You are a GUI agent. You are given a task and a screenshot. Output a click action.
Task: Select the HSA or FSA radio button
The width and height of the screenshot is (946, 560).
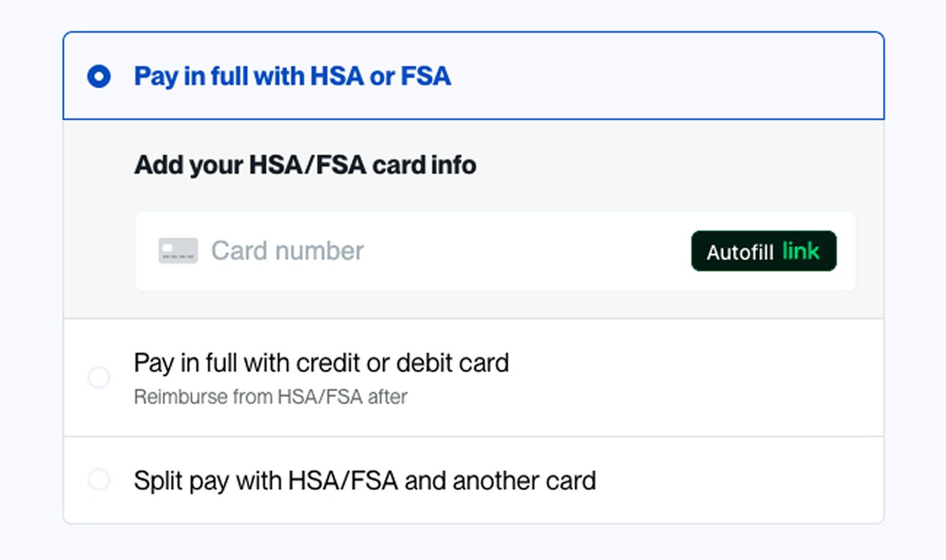click(99, 77)
